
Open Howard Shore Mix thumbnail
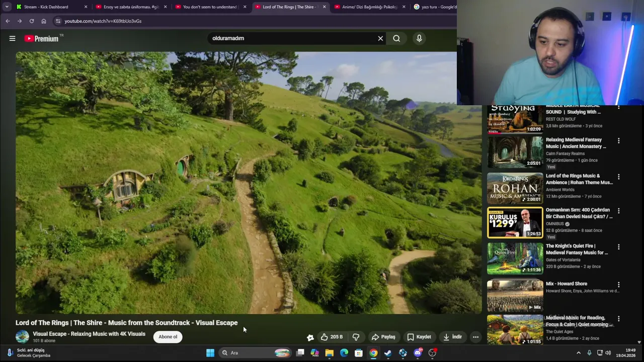pyautogui.click(x=515, y=296)
